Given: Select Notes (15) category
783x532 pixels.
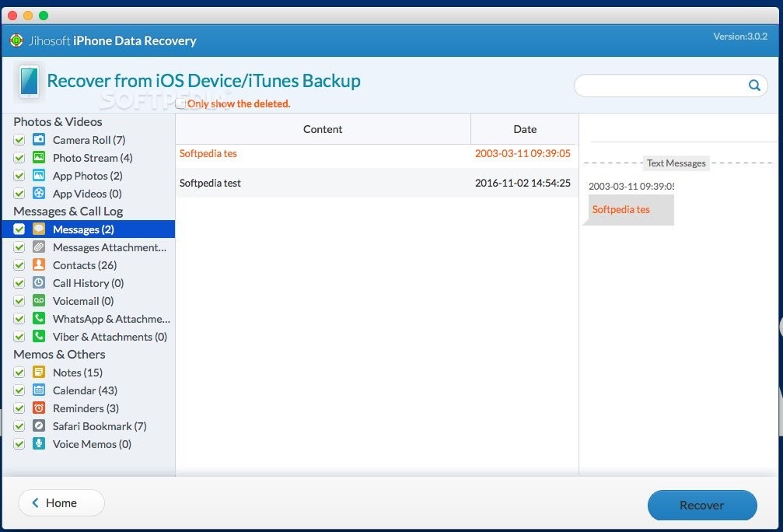Looking at the screenshot, I should [78, 373].
